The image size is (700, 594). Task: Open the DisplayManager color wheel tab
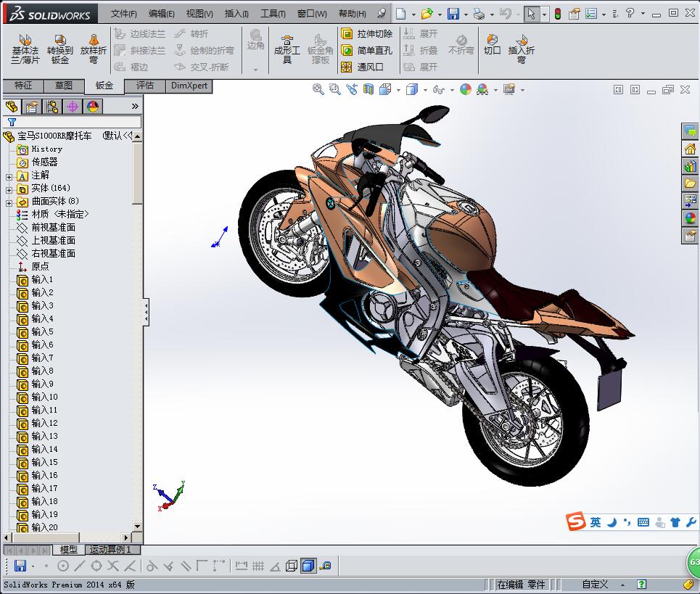[93, 107]
